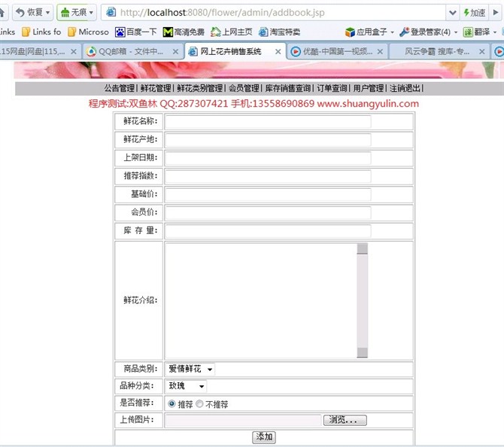The height and width of the screenshot is (447, 504).
Task: Open the Links fo bookmark folder
Action: point(41,32)
